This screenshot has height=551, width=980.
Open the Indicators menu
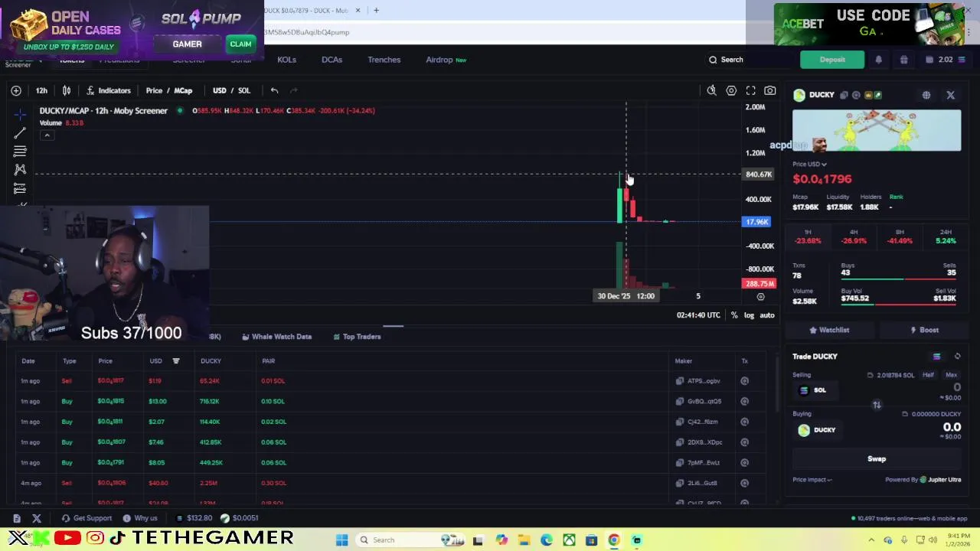[108, 90]
